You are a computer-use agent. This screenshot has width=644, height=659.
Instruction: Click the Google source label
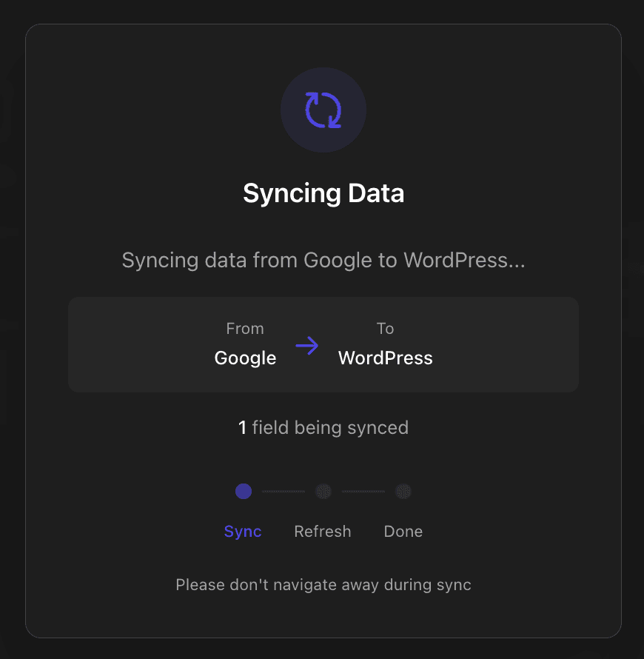pos(245,358)
